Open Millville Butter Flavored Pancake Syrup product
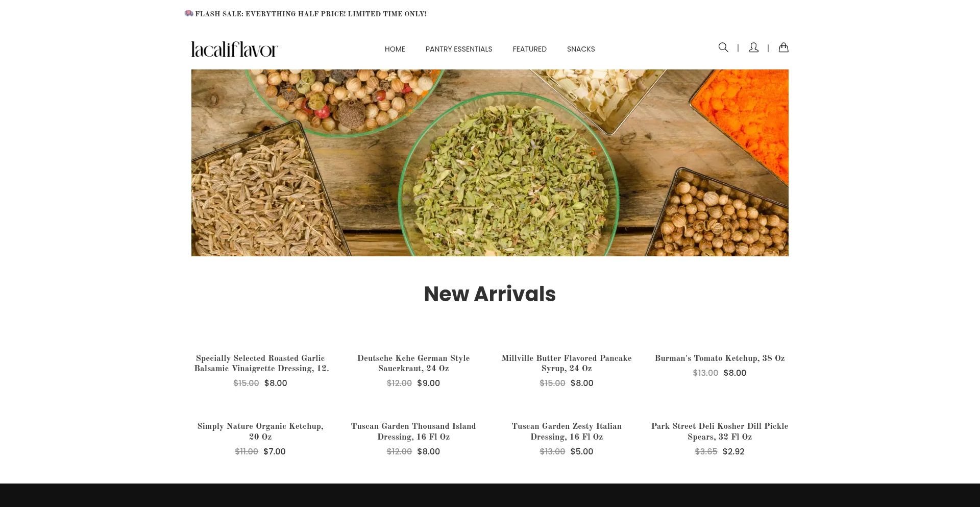This screenshot has height=507, width=980. pos(567,363)
